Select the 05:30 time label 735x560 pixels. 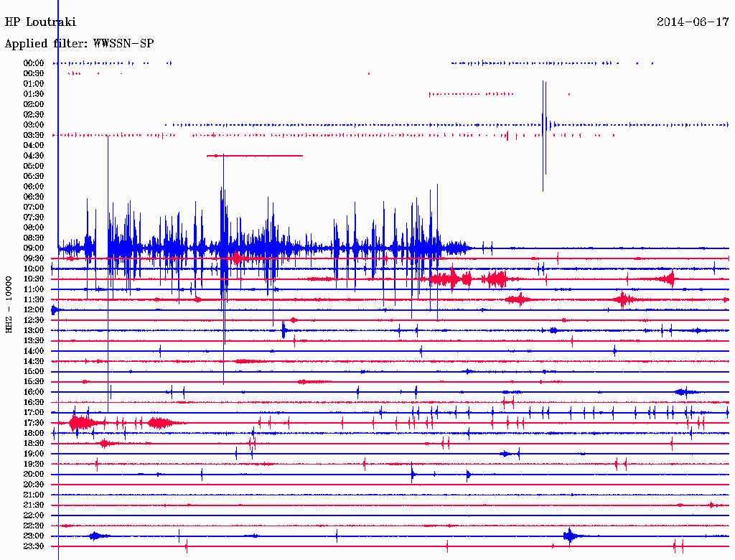click(34, 176)
